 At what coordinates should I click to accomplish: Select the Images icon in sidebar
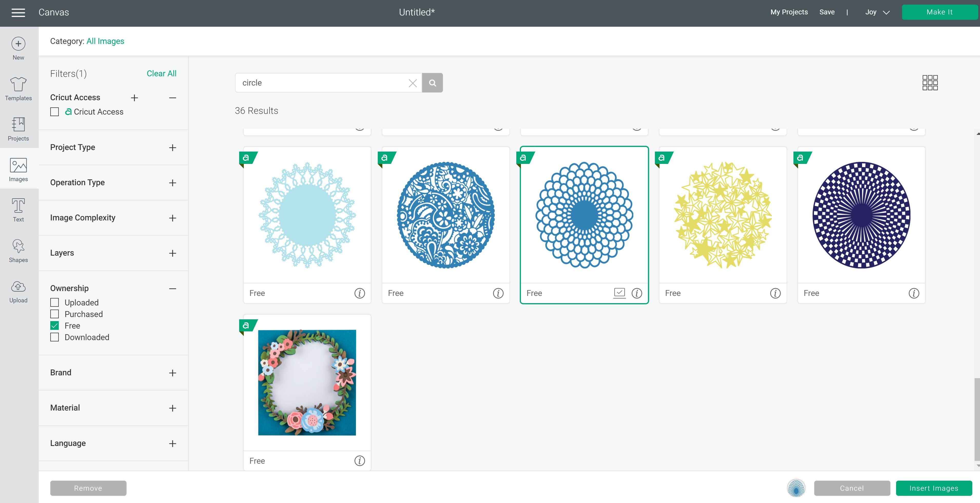point(18,168)
